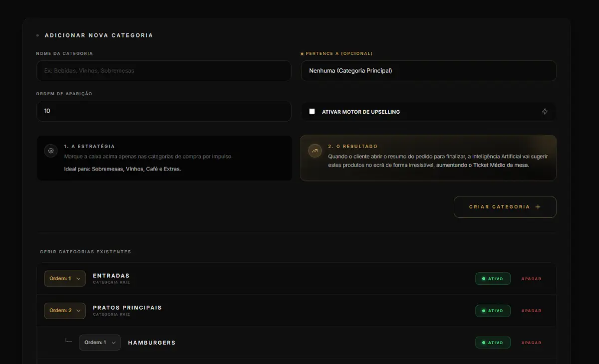Focus the Nome da Categoria input field
Screen dimensions: 599x364
point(164,71)
